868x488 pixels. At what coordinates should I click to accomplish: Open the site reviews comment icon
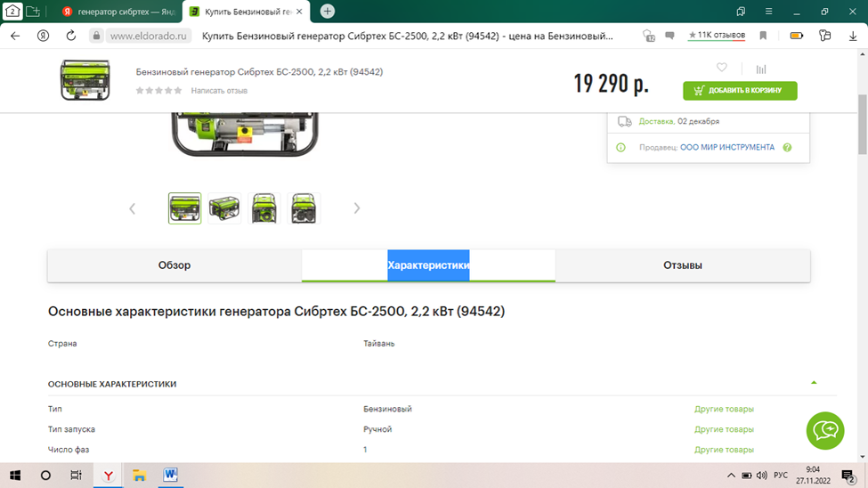669,36
